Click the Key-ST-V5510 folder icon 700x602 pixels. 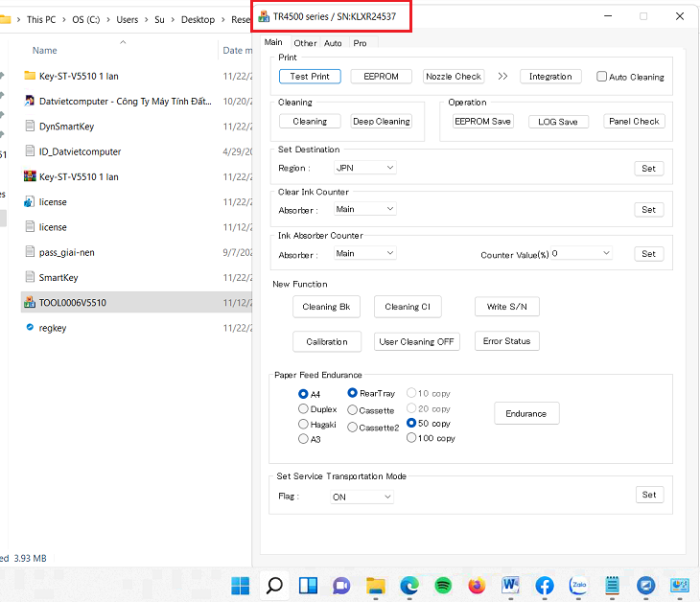pyautogui.click(x=30, y=76)
